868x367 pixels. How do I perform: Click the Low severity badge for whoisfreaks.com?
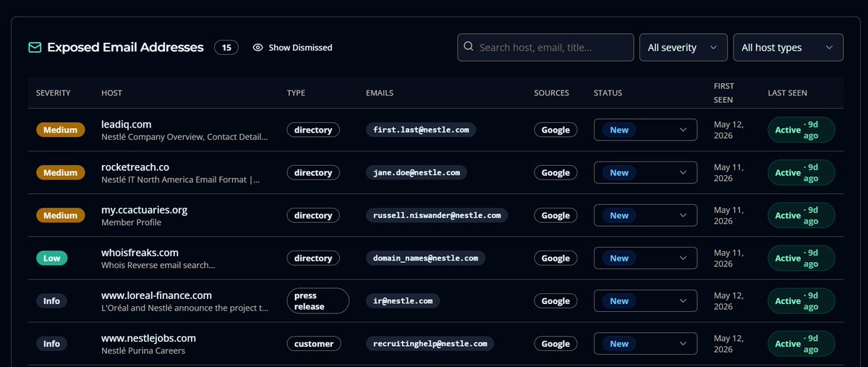(x=52, y=258)
